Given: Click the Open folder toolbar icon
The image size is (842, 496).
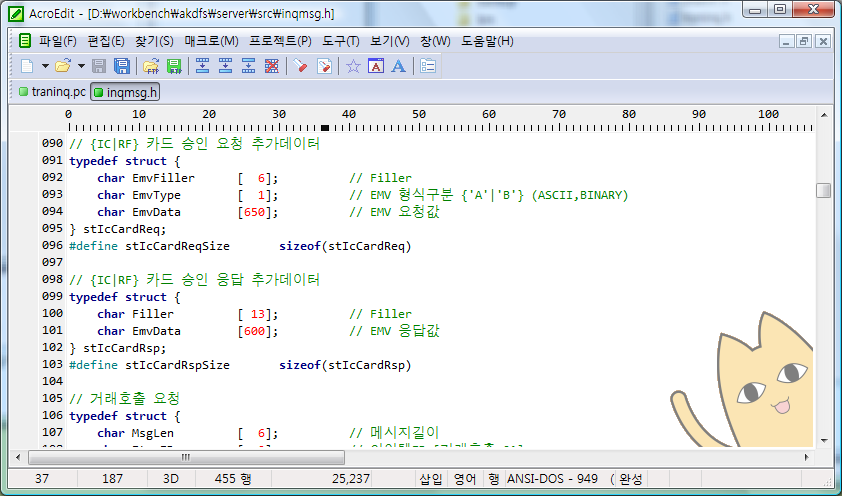Looking at the screenshot, I should coord(62,66).
